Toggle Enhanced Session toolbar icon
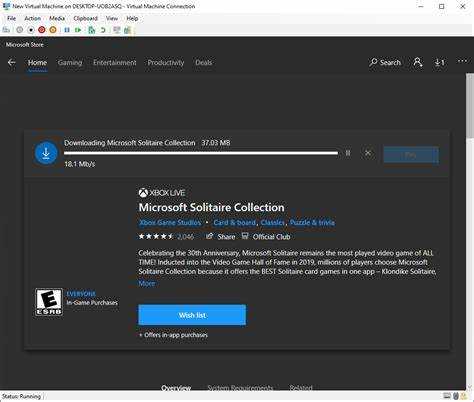This screenshot has width=474, height=402. [x=117, y=30]
